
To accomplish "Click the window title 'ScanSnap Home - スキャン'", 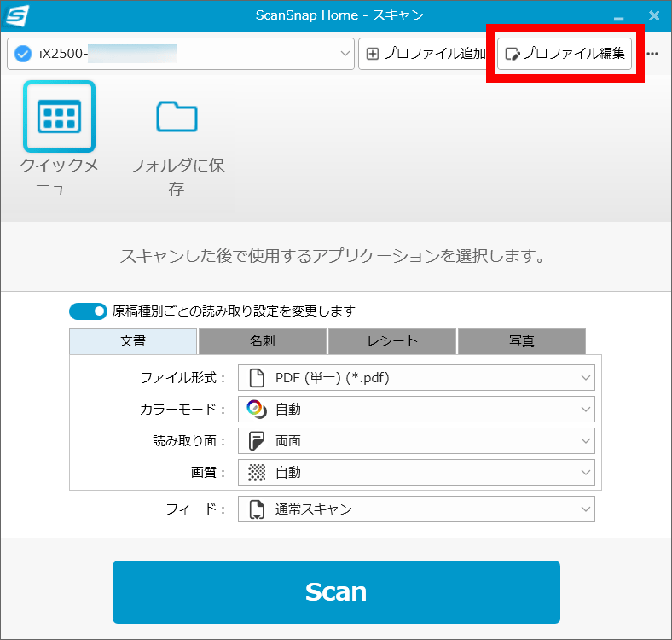I will click(339, 15).
